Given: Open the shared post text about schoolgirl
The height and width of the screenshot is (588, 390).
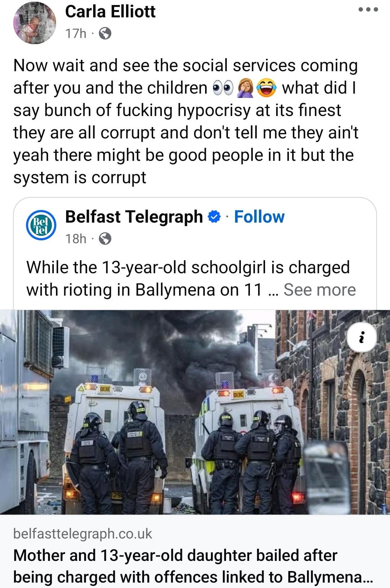Looking at the screenshot, I should pyautogui.click(x=188, y=278).
